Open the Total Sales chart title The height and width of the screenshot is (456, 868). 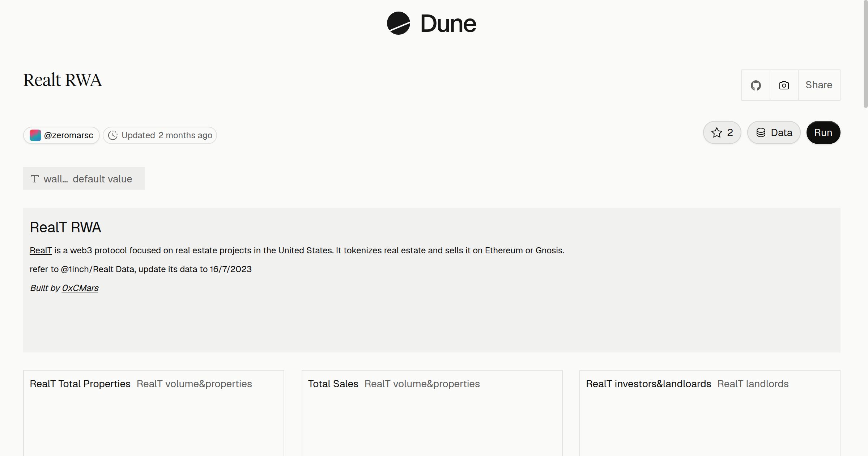[333, 384]
